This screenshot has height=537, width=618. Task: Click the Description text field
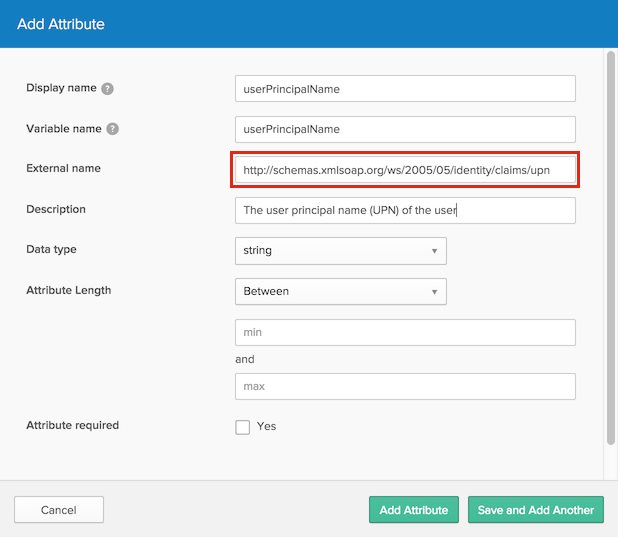pyautogui.click(x=405, y=211)
